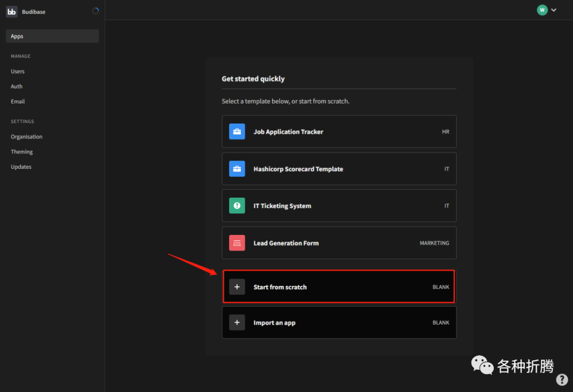Viewport: 573px width, 392px height.
Task: Expand the user account dropdown chevron
Action: coord(554,10)
